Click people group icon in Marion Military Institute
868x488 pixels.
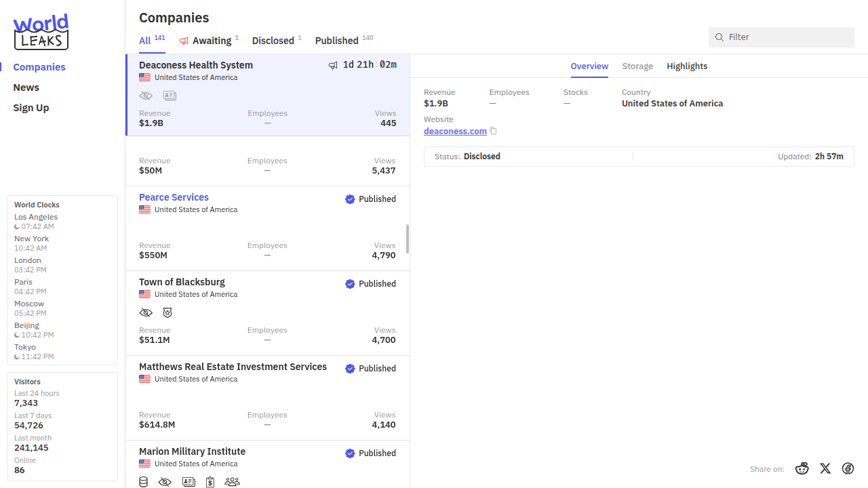click(x=232, y=482)
